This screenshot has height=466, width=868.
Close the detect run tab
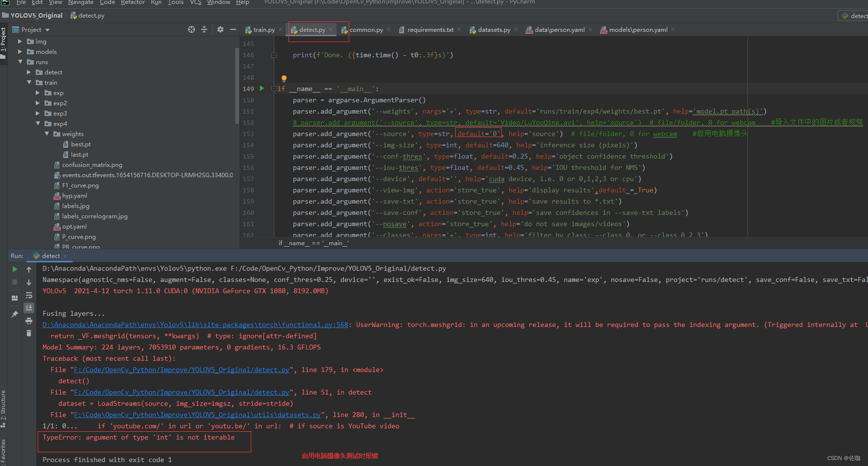tap(65, 256)
